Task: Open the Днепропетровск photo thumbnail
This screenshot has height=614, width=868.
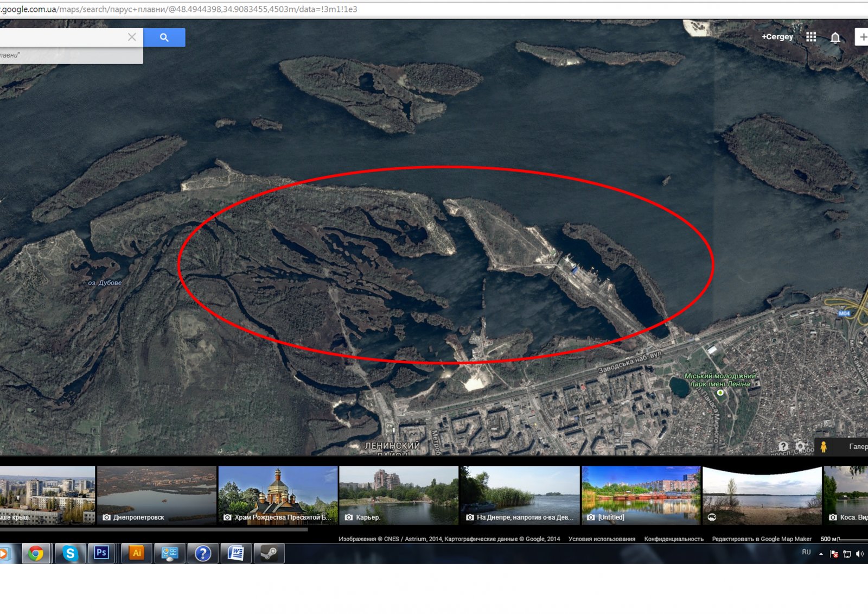Action: pos(157,495)
